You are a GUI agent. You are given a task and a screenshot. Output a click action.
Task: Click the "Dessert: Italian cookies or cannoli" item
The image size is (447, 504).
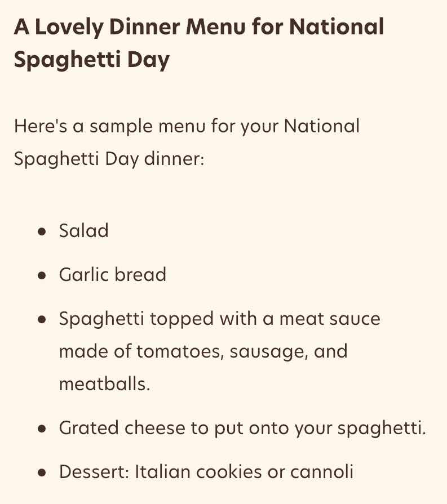pos(206,472)
